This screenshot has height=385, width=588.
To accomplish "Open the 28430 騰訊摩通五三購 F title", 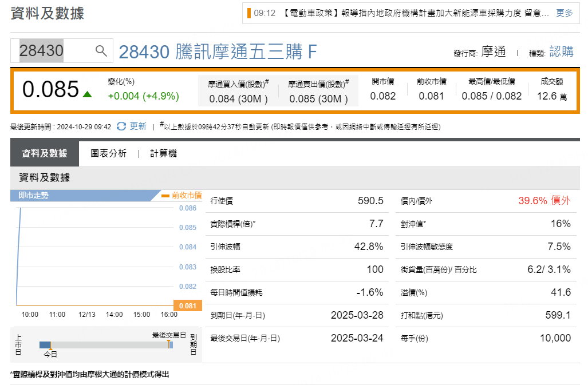I will click(218, 51).
